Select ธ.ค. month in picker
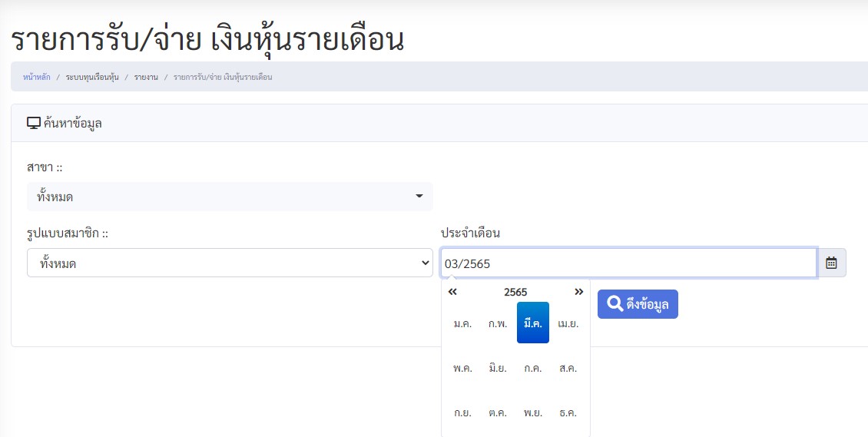Viewport: 868px width, 437px height. [568, 412]
